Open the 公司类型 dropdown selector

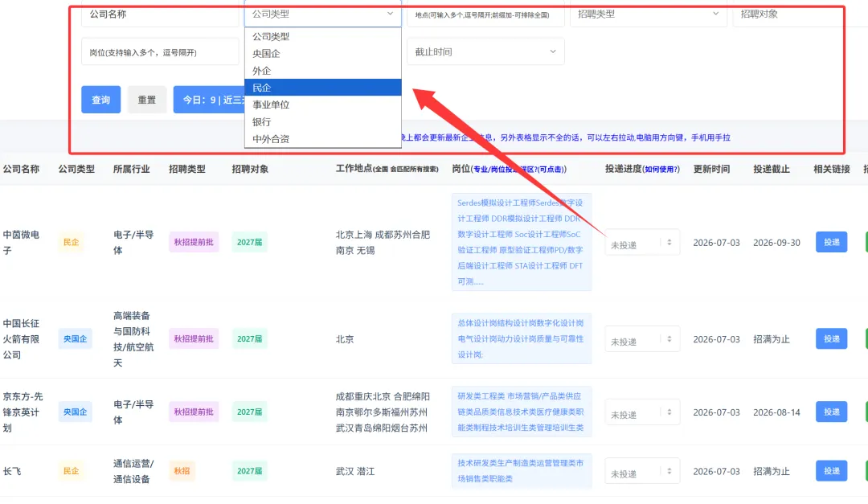323,14
